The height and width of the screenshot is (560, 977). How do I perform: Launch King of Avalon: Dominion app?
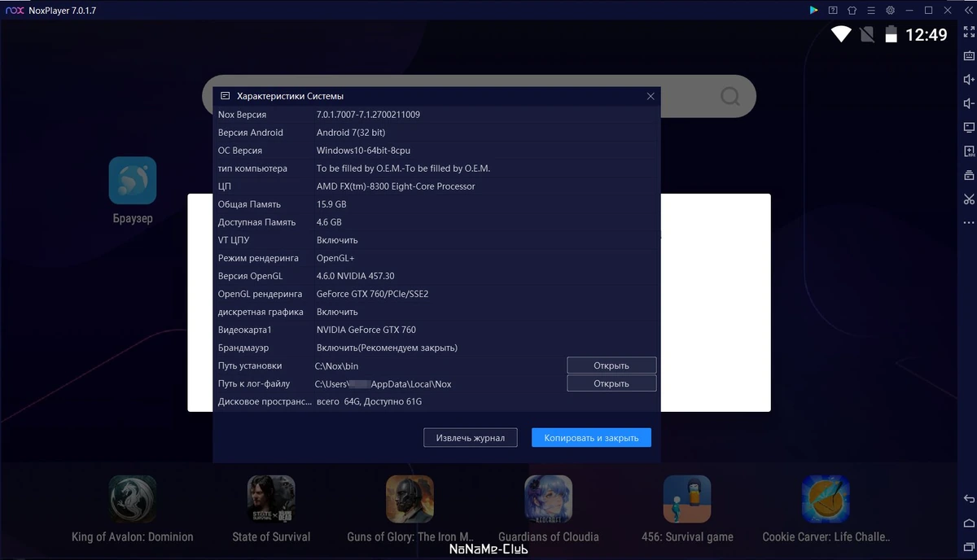[x=133, y=499]
